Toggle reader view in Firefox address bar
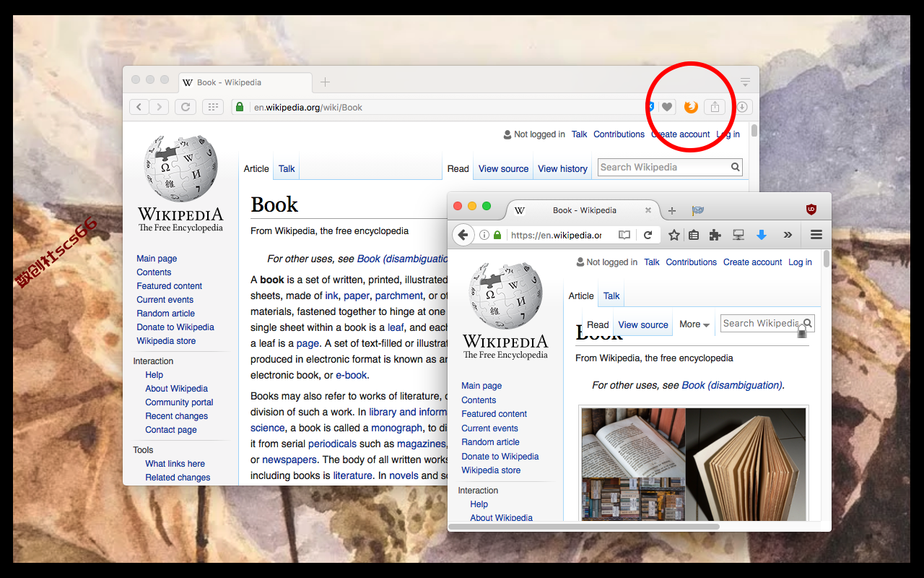Screen dimensions: 924x578 coord(624,235)
